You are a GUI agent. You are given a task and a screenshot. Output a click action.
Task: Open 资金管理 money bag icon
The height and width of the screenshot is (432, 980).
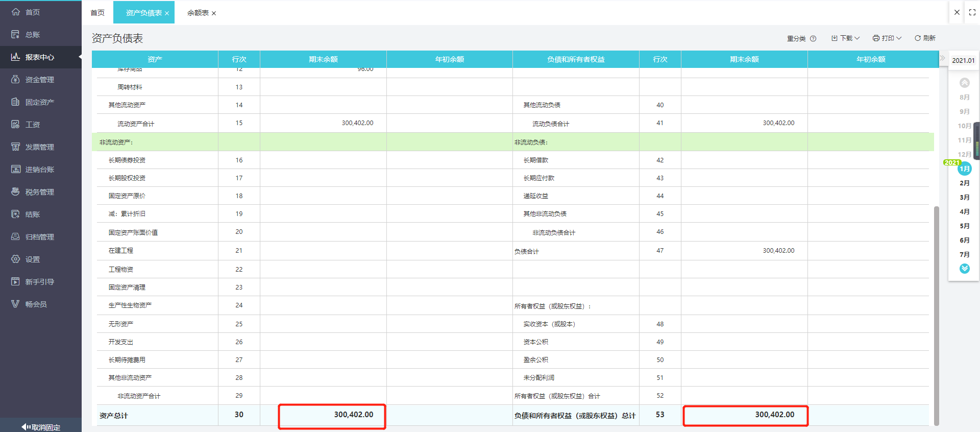click(15, 80)
